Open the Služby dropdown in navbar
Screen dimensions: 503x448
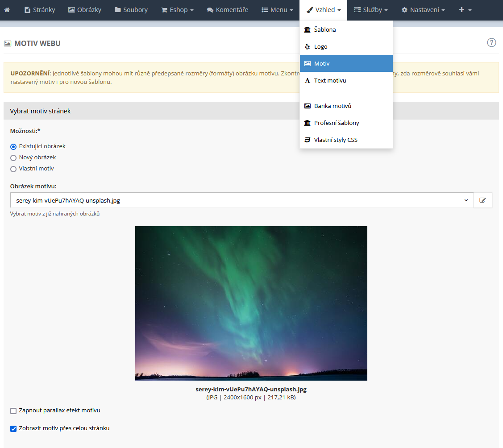[x=371, y=10]
